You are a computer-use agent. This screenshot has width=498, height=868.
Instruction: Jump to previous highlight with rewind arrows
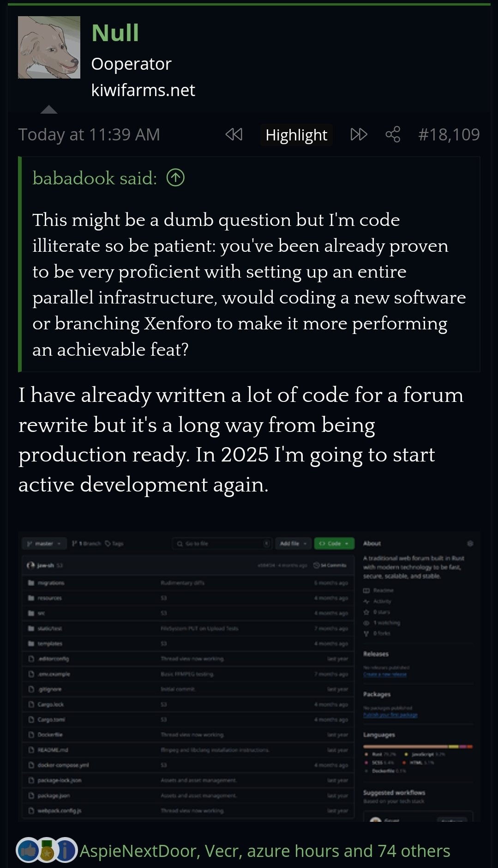(234, 134)
